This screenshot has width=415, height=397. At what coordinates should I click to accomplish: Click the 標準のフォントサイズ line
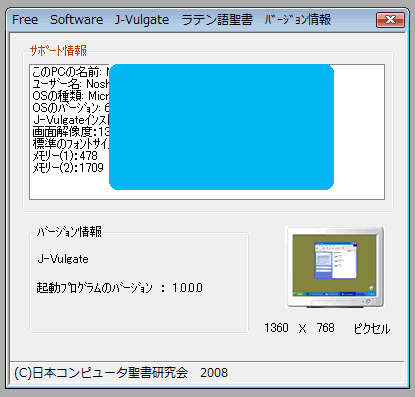(x=70, y=144)
